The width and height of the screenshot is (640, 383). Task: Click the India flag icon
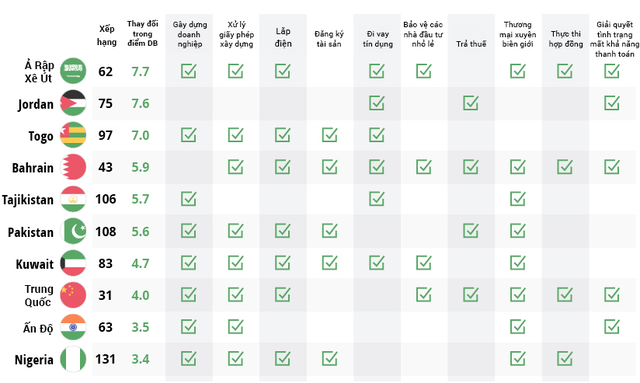73,327
